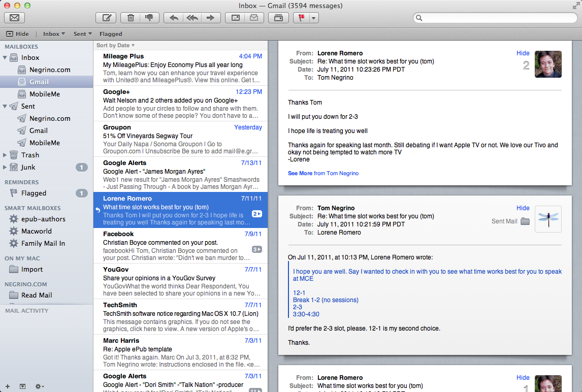Open the flag color dropdown arrow
582x392 pixels.
pyautogui.click(x=314, y=18)
